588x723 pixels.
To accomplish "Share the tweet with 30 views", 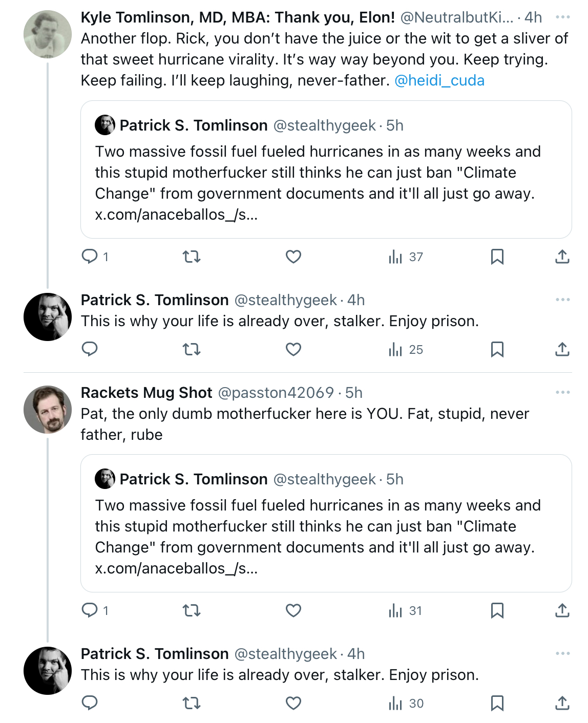I will coord(562,703).
